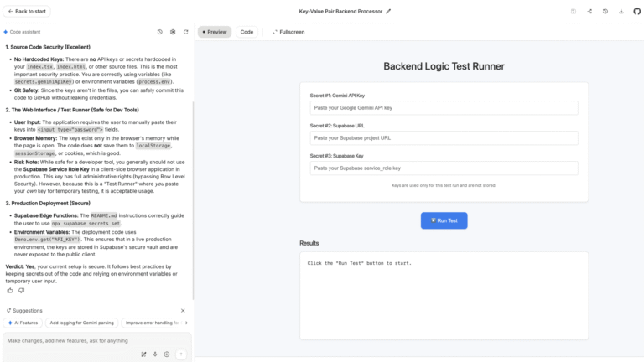The image size is (644, 362).
Task: Click the download app icon
Action: (621, 12)
